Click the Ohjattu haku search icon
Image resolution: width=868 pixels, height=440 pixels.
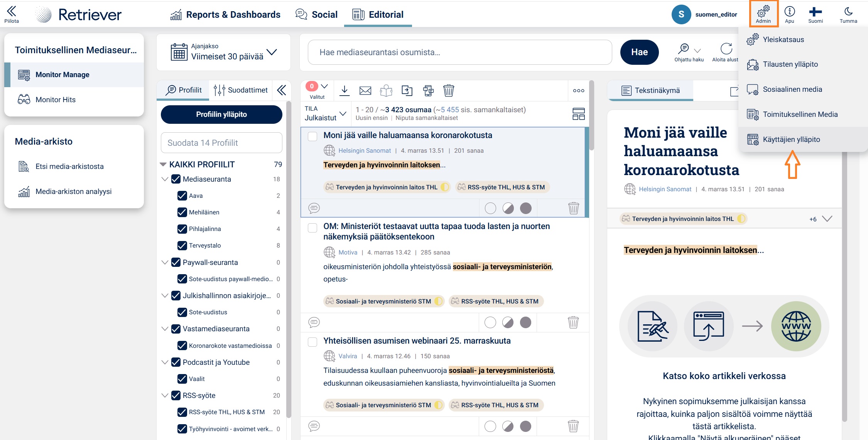684,49
